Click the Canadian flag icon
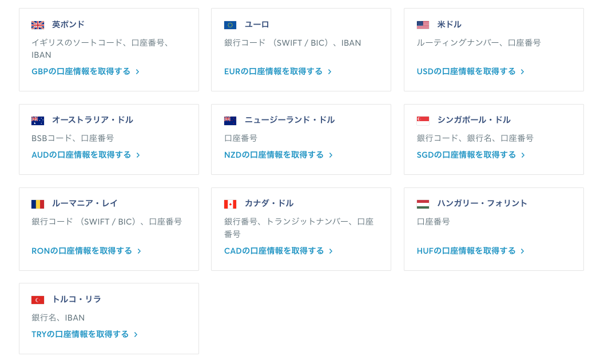The image size is (600, 364). (x=230, y=204)
